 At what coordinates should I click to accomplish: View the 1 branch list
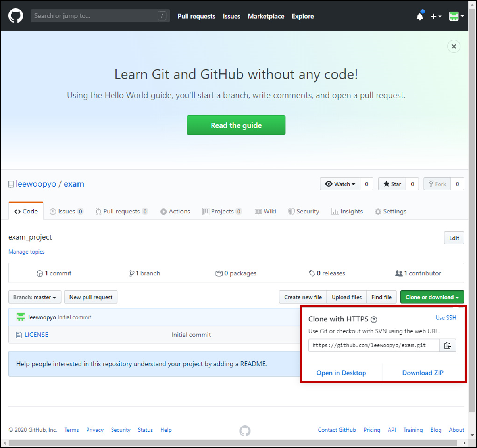(x=145, y=273)
